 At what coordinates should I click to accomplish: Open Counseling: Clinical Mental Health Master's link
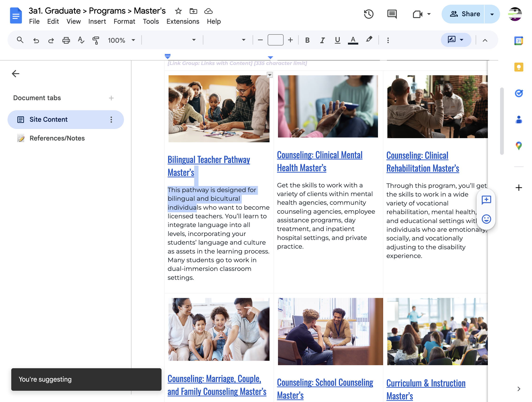pyautogui.click(x=320, y=161)
